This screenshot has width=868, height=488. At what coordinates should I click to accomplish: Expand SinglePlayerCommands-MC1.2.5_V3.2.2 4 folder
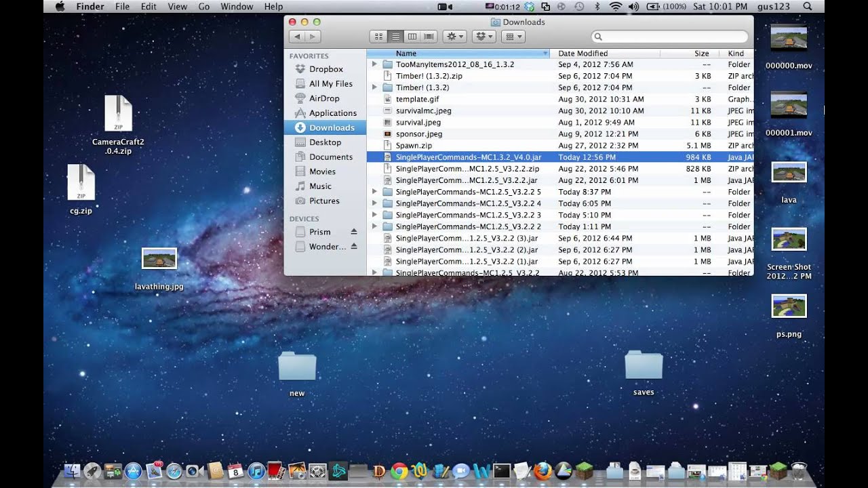[x=374, y=203]
